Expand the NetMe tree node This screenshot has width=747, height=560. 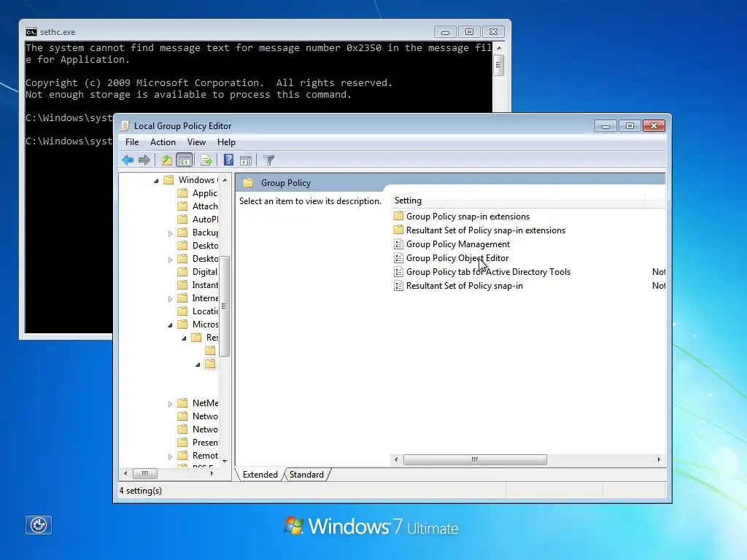pyautogui.click(x=170, y=404)
